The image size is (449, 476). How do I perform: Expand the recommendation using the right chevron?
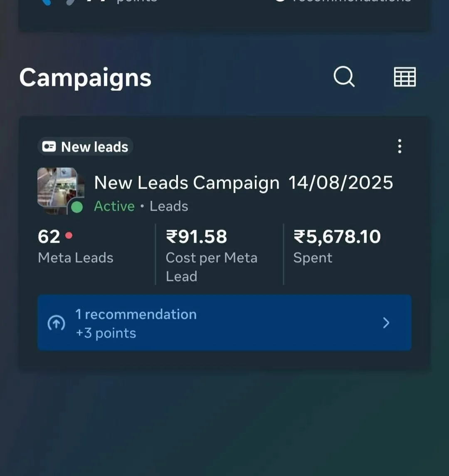386,323
